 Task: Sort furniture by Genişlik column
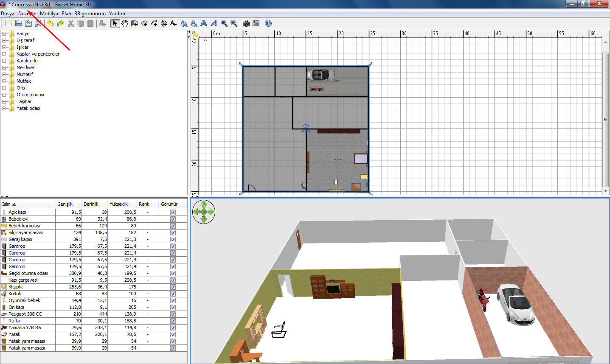tap(68, 204)
